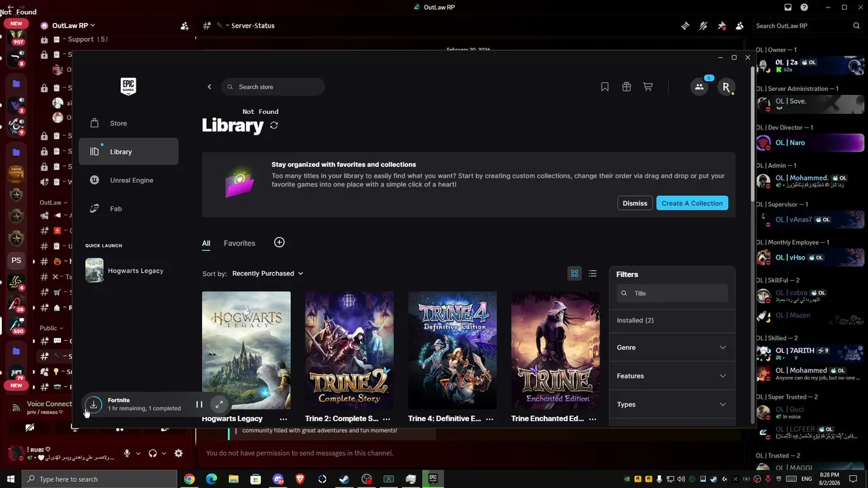The width and height of the screenshot is (868, 488).
Task: Switch library to list view
Action: (x=593, y=273)
